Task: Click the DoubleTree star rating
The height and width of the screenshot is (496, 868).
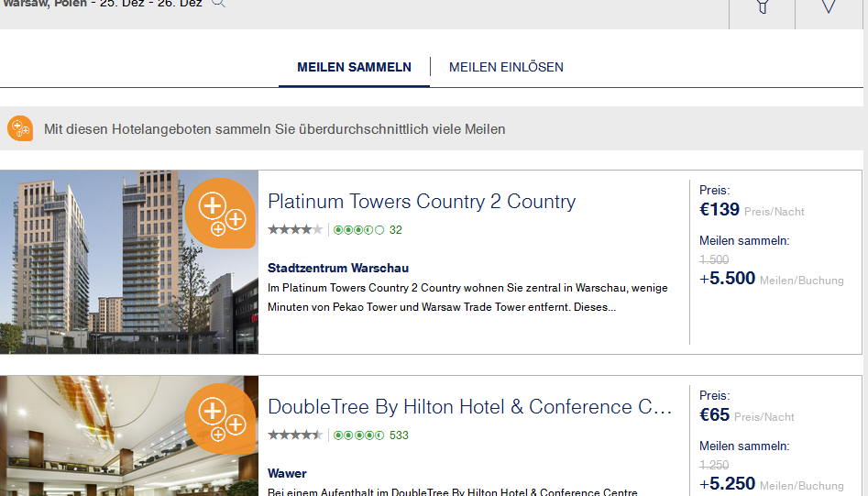Action: click(295, 435)
